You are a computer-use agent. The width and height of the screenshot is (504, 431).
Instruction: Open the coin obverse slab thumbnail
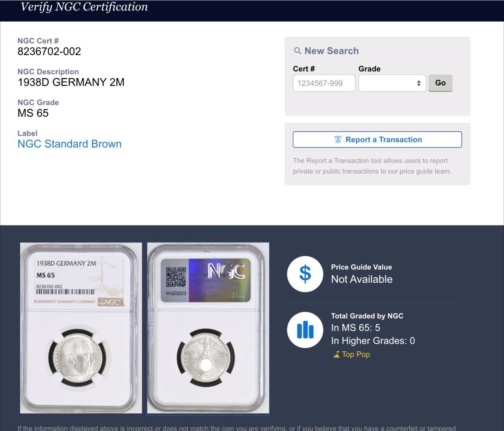coord(81,328)
